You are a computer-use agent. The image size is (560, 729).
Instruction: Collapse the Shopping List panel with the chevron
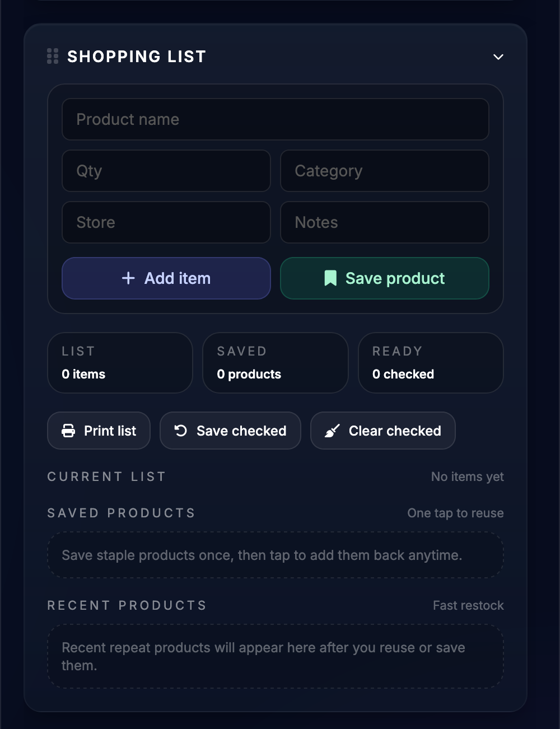click(x=498, y=57)
